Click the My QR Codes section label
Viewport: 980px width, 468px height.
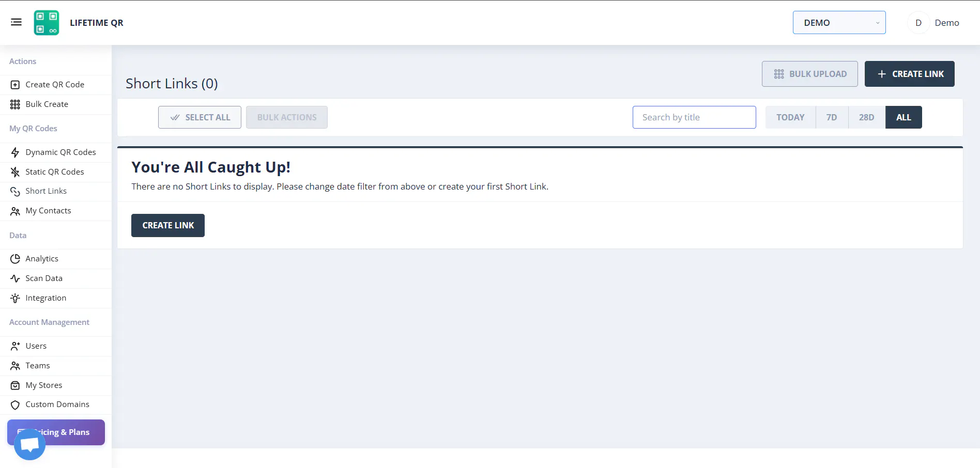pos(33,129)
